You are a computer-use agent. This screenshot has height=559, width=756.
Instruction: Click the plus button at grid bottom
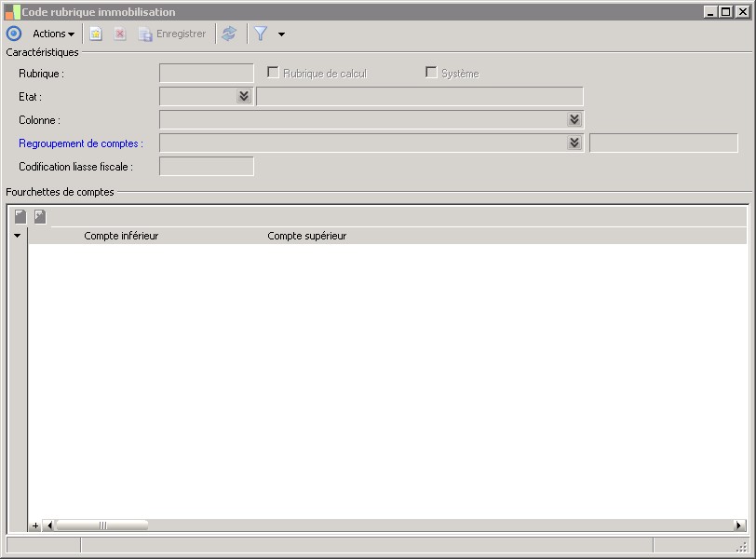[x=35, y=525]
